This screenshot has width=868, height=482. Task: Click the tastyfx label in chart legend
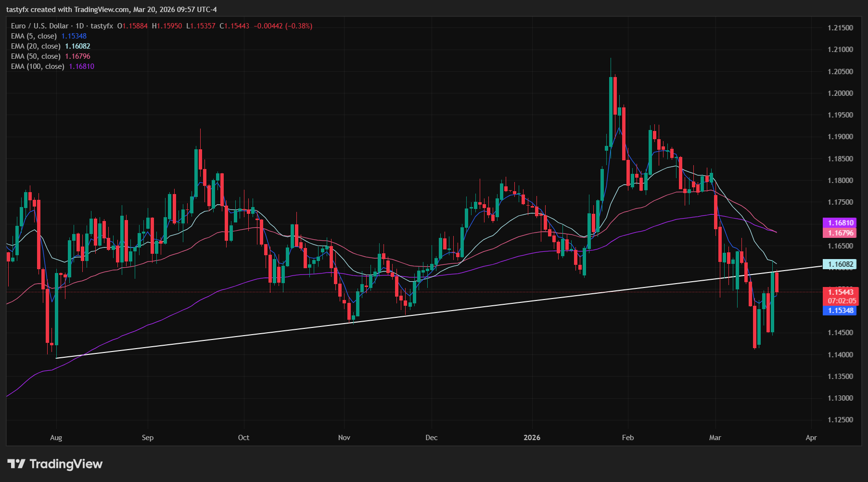pos(102,26)
